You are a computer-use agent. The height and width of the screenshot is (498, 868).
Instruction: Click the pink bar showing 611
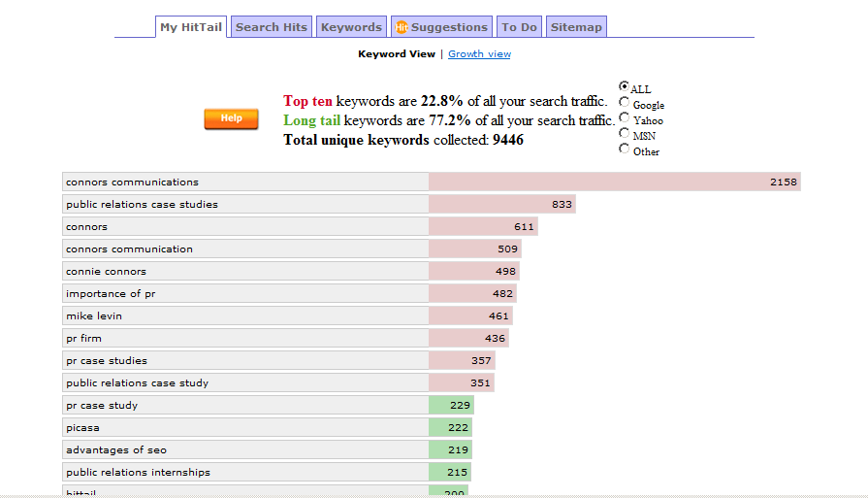point(483,226)
